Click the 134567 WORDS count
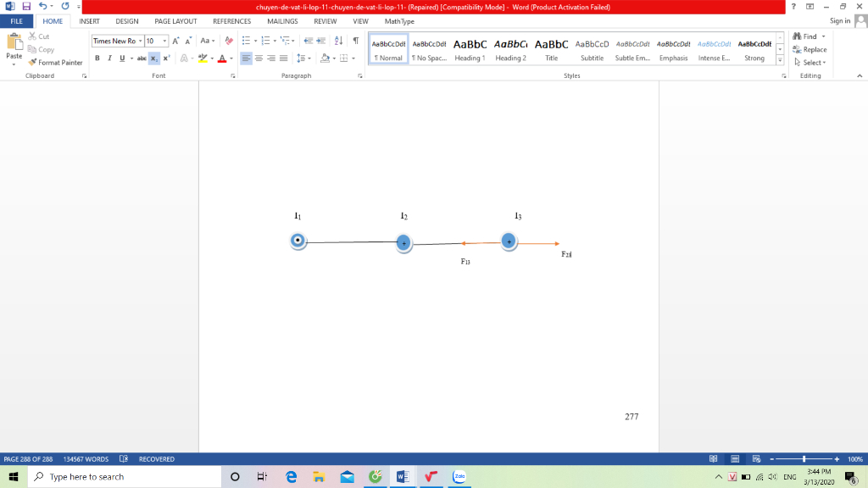Screen dimensions: 868x488 [x=86, y=459]
